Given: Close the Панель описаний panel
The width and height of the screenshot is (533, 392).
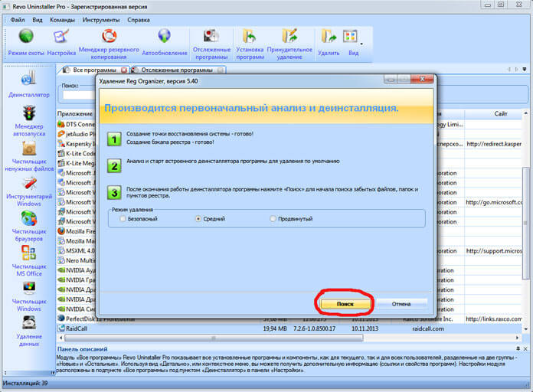Looking at the screenshot, I should [x=525, y=349].
